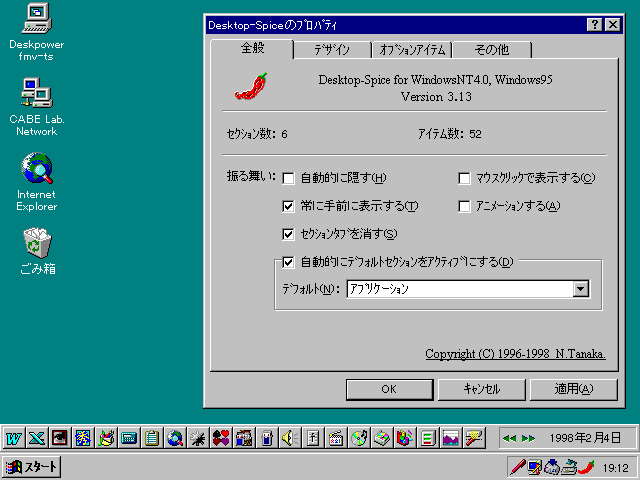Viewport: 640px width, 480px height.
Task: Open the eye image viewer icon
Action: (x=60, y=438)
